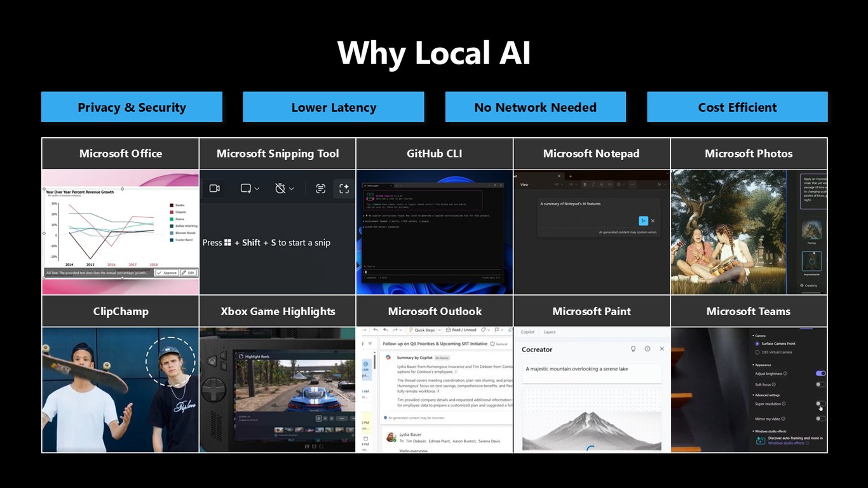This screenshot has height=488, width=868.
Task: Click the Cocreator prompt text field
Action: coord(592,374)
